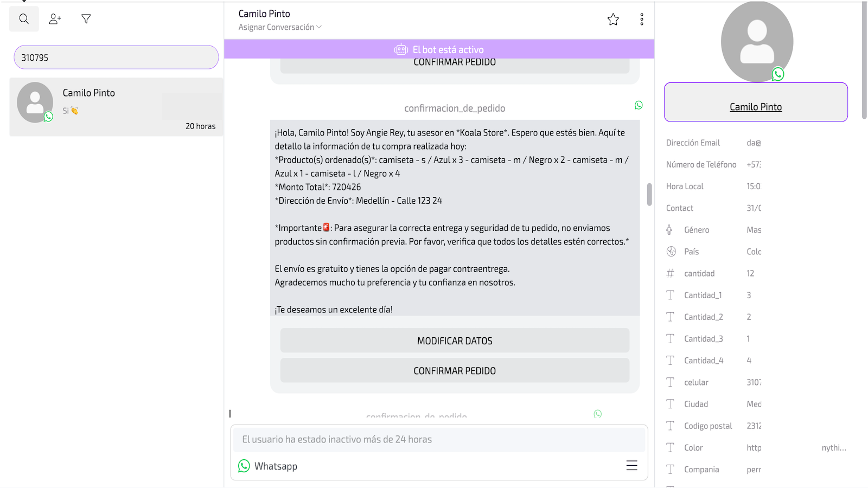868x488 pixels.
Task: Click the 20 horas timestamp
Action: point(200,126)
